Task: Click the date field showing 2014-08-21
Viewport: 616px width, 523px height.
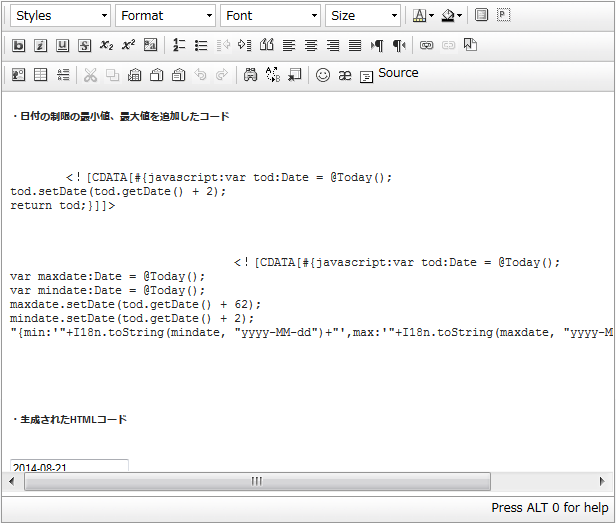Action: 69,466
